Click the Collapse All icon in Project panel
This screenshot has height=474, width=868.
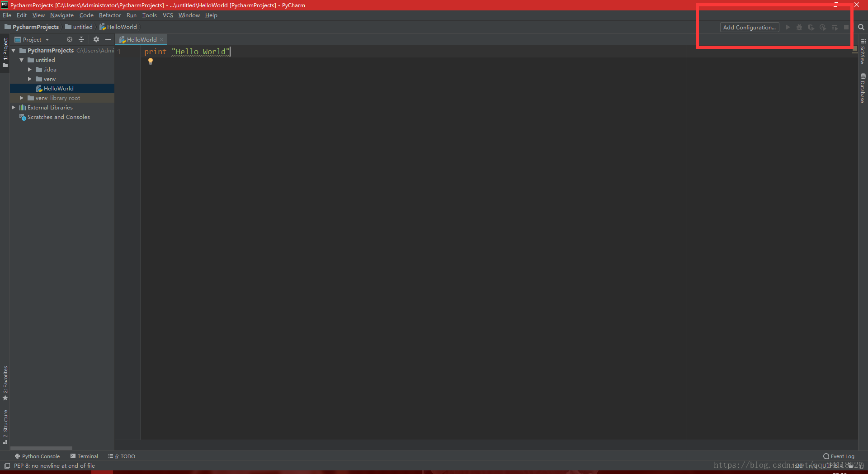81,39
